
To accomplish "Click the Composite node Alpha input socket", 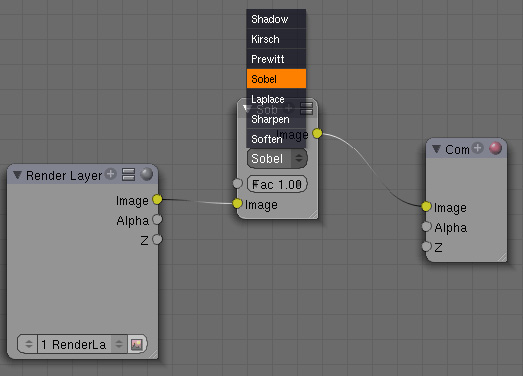I will point(427,227).
